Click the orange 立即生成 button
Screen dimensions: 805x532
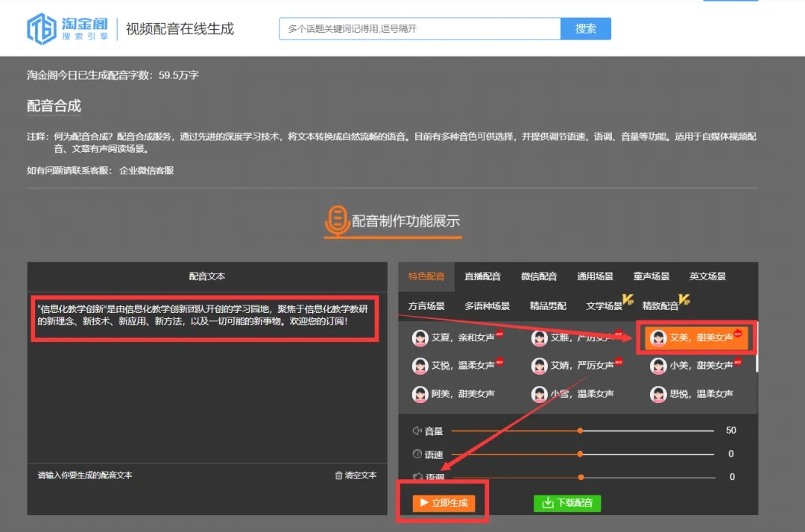(x=443, y=503)
